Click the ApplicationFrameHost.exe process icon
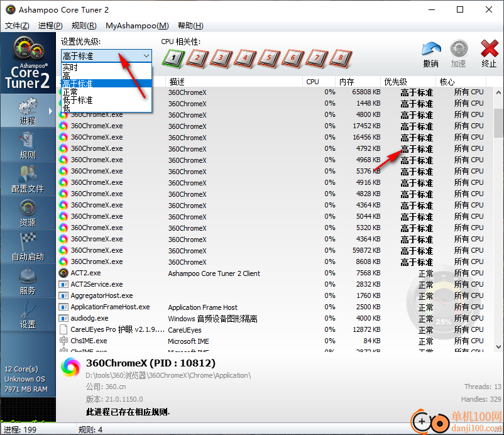This screenshot has width=504, height=435. 63,307
